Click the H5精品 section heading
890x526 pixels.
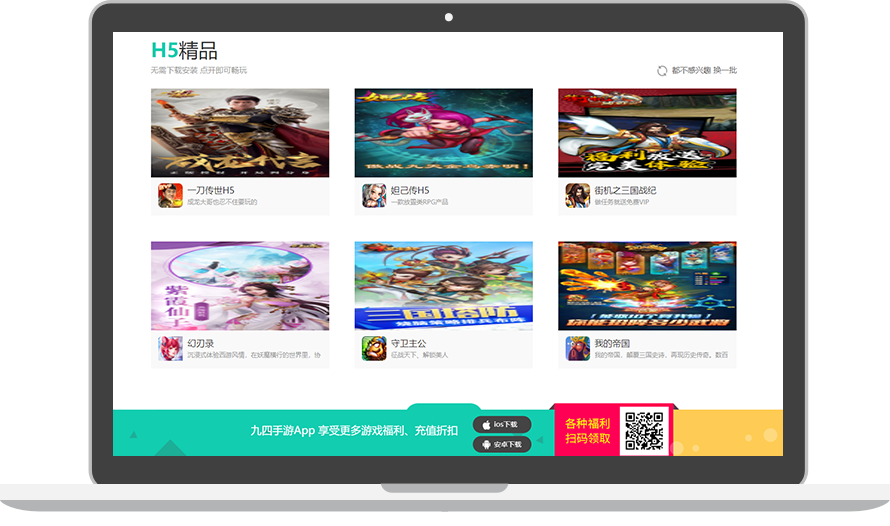pyautogui.click(x=184, y=51)
